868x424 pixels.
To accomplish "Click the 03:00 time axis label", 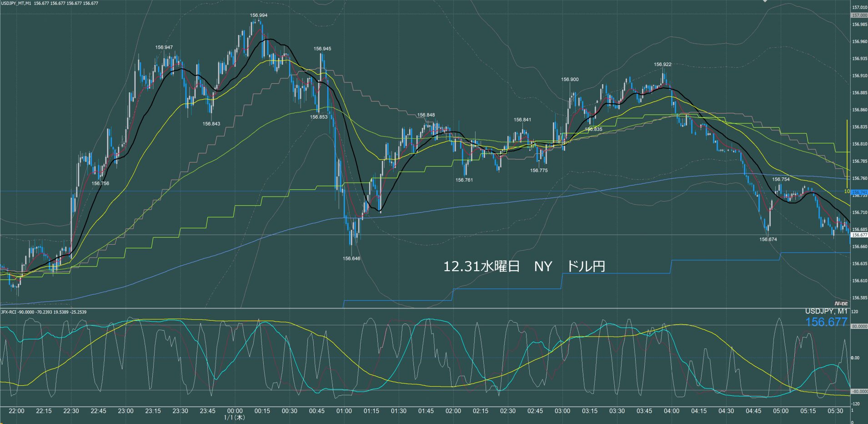I will pos(562,411).
